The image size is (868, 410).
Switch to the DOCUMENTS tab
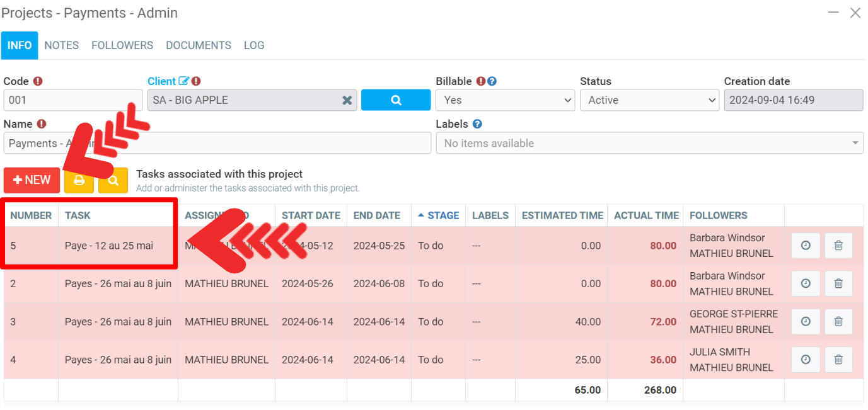click(x=198, y=45)
